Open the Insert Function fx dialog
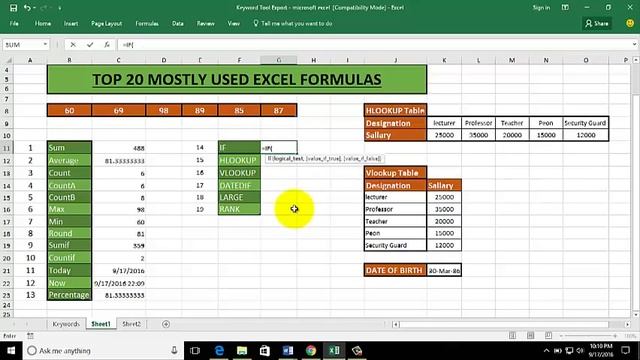Viewport: 640px width, 360px height. (x=107, y=45)
